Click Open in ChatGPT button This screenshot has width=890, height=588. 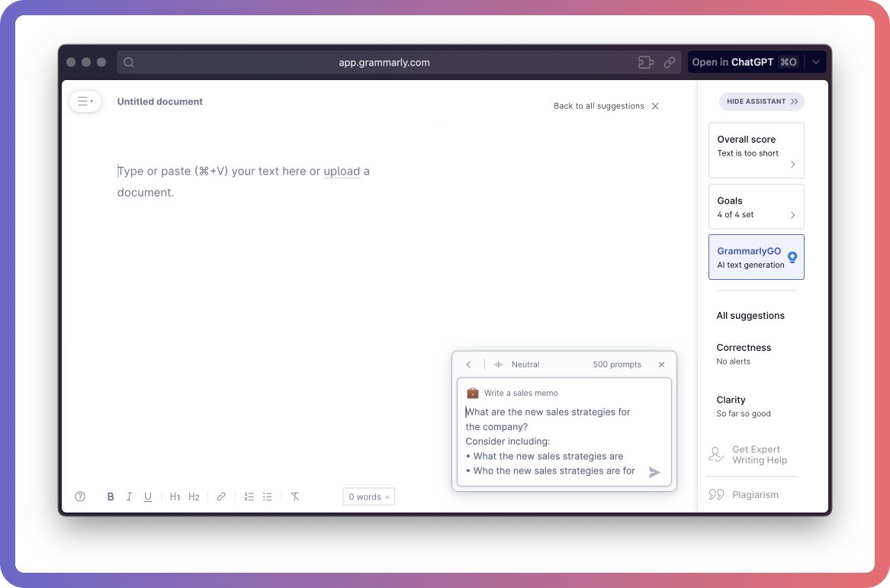point(744,63)
